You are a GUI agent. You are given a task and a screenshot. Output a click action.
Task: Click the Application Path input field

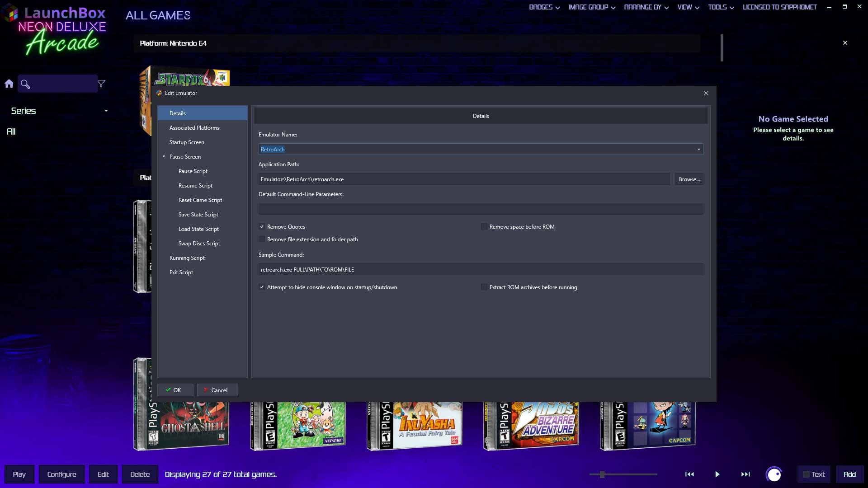point(464,179)
